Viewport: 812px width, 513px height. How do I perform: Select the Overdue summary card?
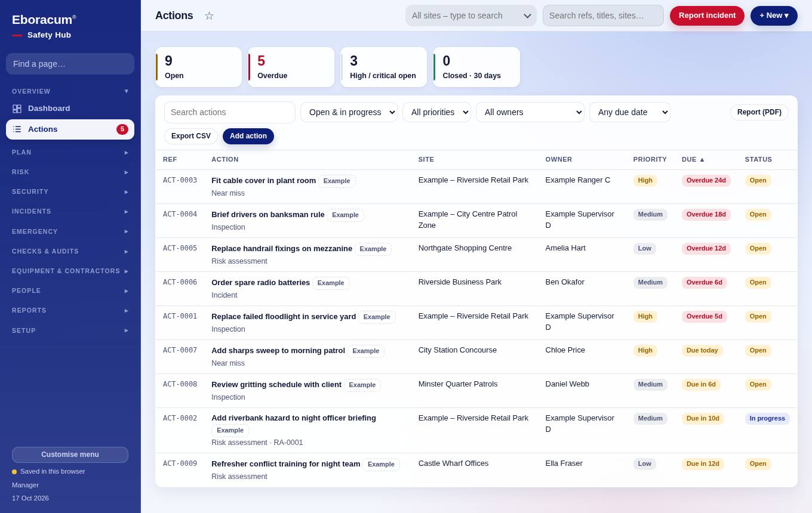[x=291, y=67]
